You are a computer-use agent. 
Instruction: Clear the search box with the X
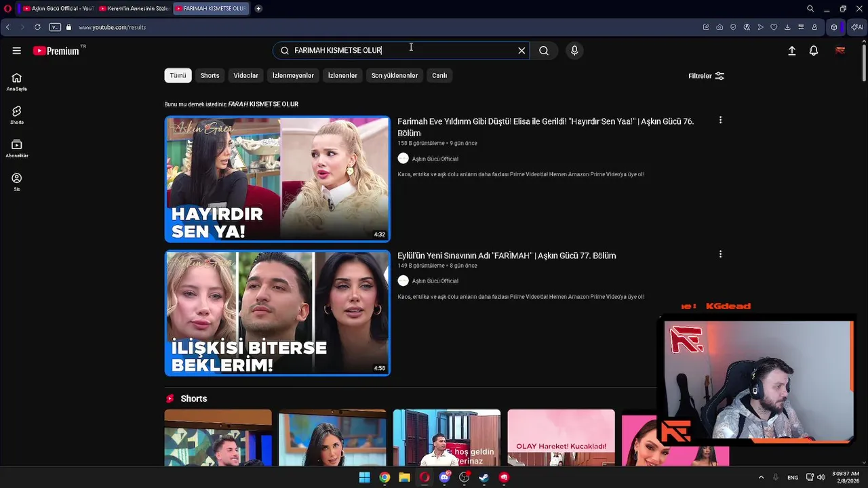coord(521,51)
